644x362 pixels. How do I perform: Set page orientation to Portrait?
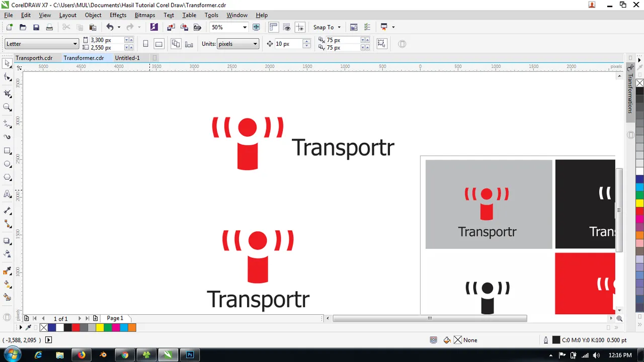(x=145, y=44)
